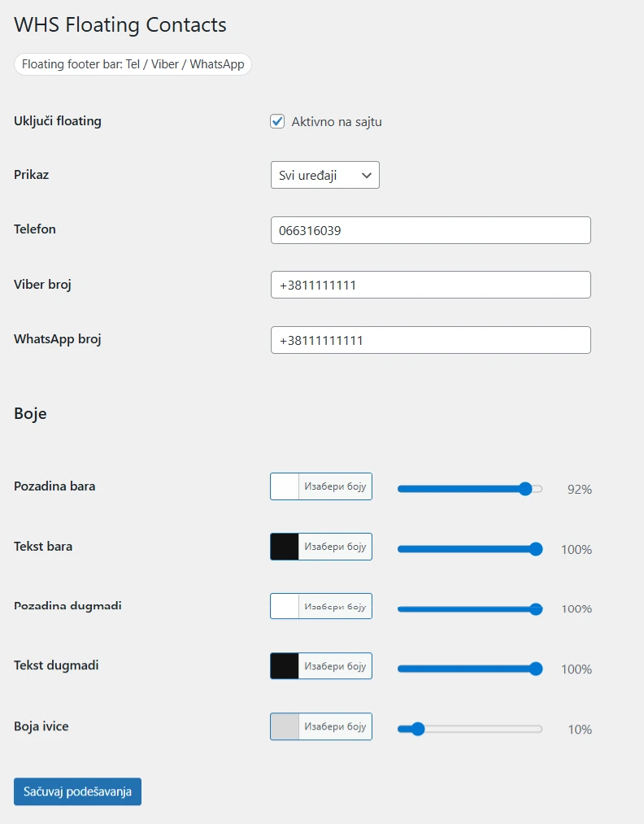Screen dimensions: 644x824
Task: Click the Pozadina dugmadi color swatch
Action: click(x=285, y=606)
